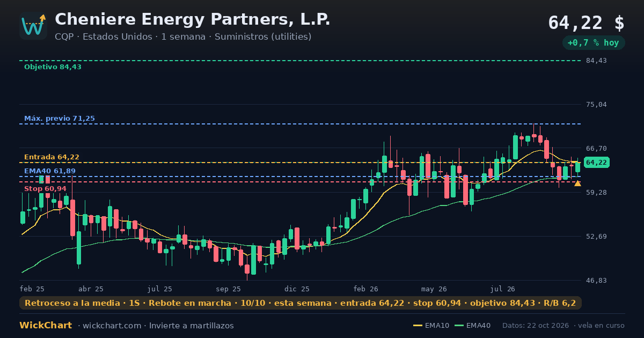Click the abr 25 date label
The image size is (644, 338).
(91, 289)
